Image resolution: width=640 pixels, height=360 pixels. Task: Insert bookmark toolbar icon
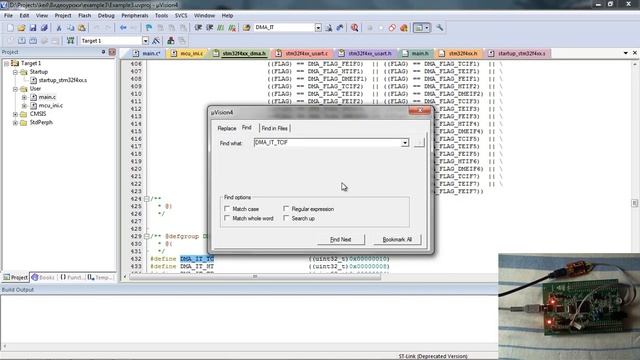pyautogui.click(x=149, y=27)
